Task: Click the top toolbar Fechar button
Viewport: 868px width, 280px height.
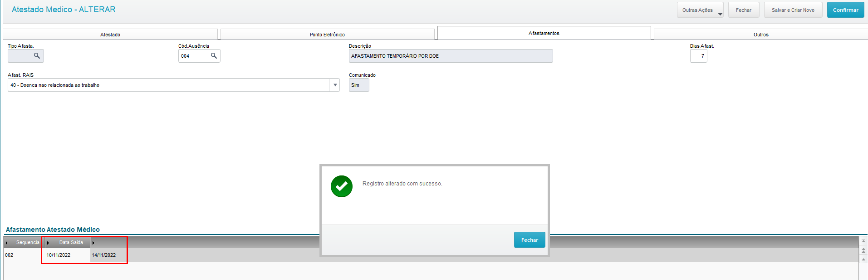Action: pos(744,10)
